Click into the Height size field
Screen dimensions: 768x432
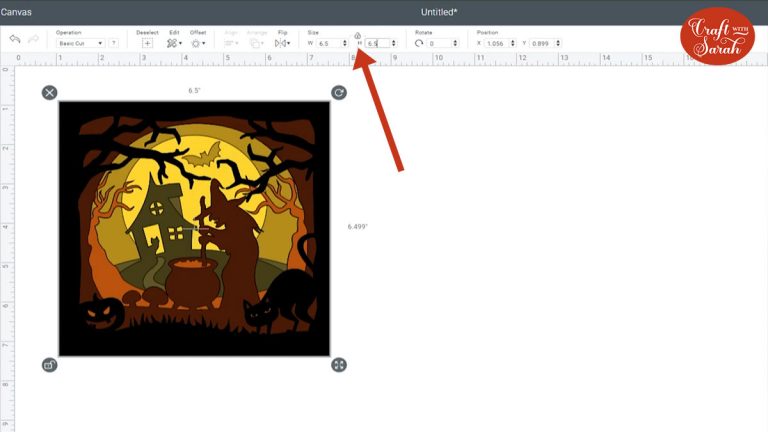point(377,44)
